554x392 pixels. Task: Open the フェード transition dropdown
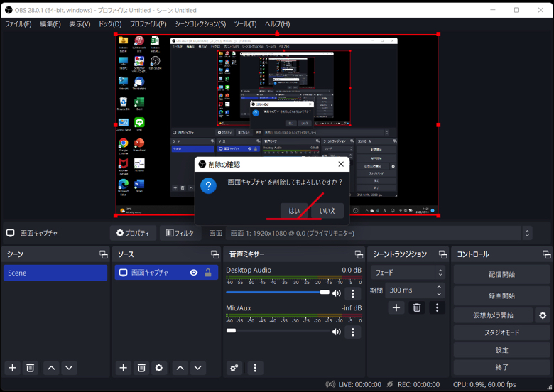tap(408, 273)
